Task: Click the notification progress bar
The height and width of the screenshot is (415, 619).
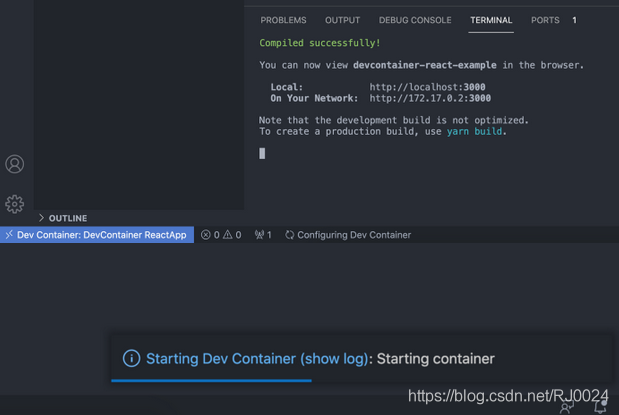Action: coord(211,380)
